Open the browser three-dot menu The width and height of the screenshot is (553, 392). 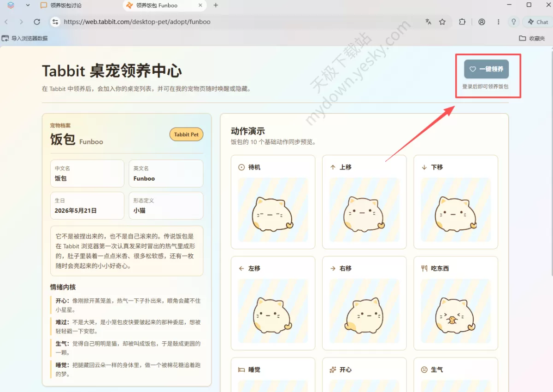[x=499, y=22]
